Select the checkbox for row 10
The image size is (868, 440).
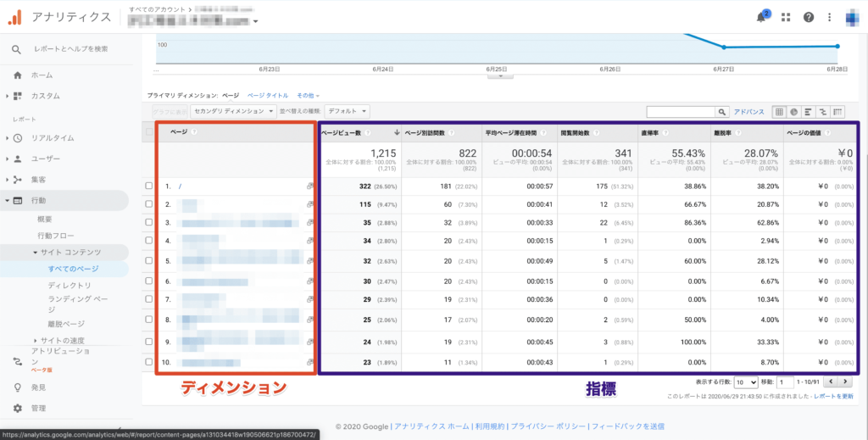[x=149, y=362]
